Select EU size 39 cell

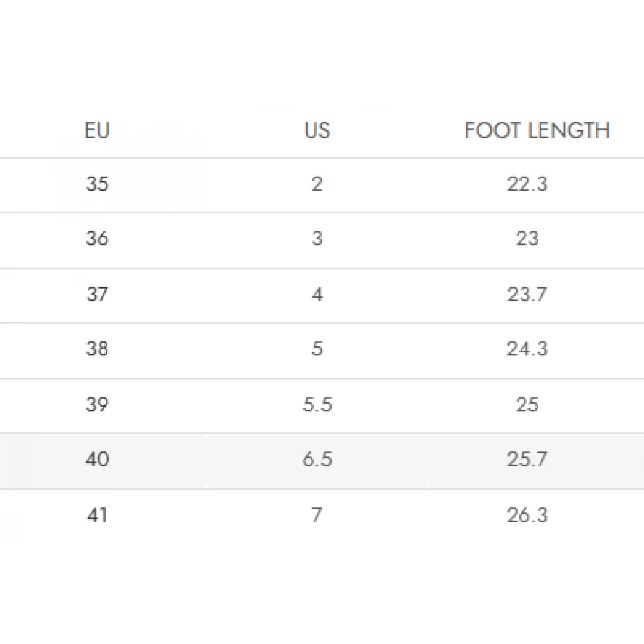[97, 405]
